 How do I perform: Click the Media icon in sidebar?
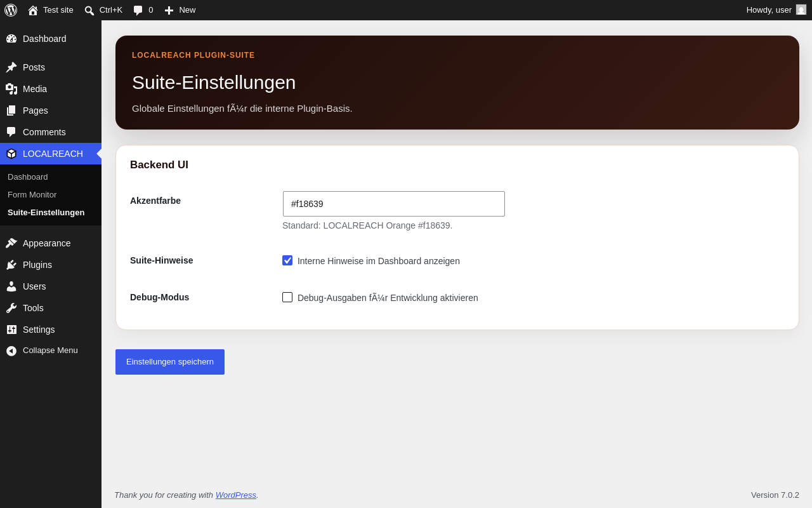(11, 89)
